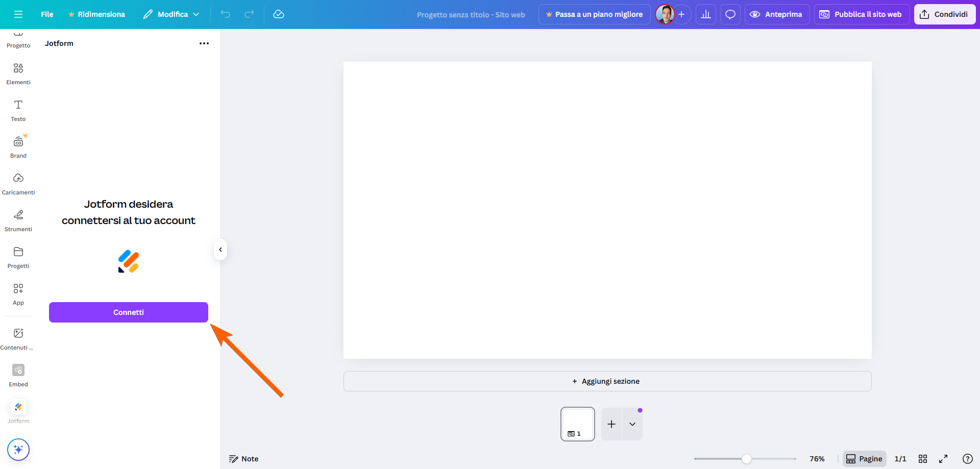Open the Embed sidebar app
The width and height of the screenshot is (980, 469).
point(18,376)
